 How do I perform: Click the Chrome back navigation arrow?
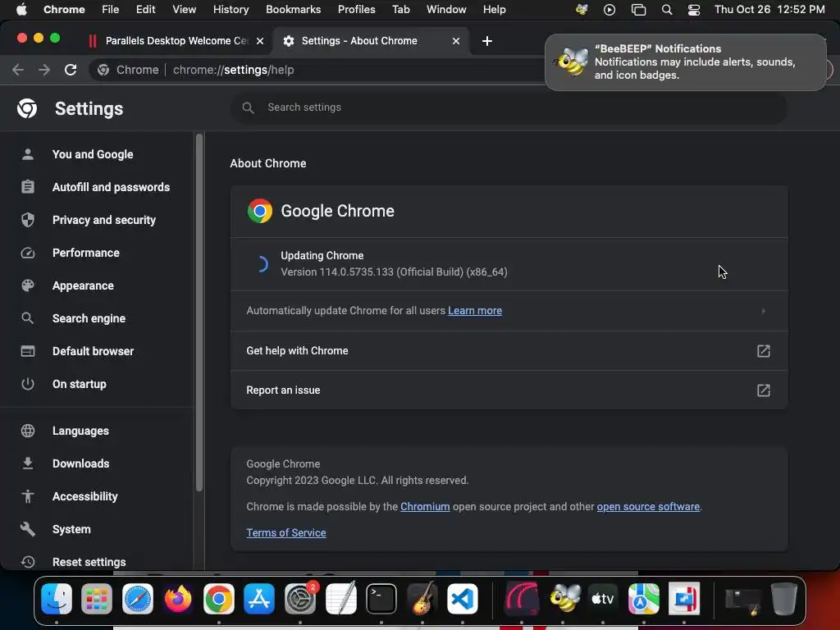[x=18, y=70]
